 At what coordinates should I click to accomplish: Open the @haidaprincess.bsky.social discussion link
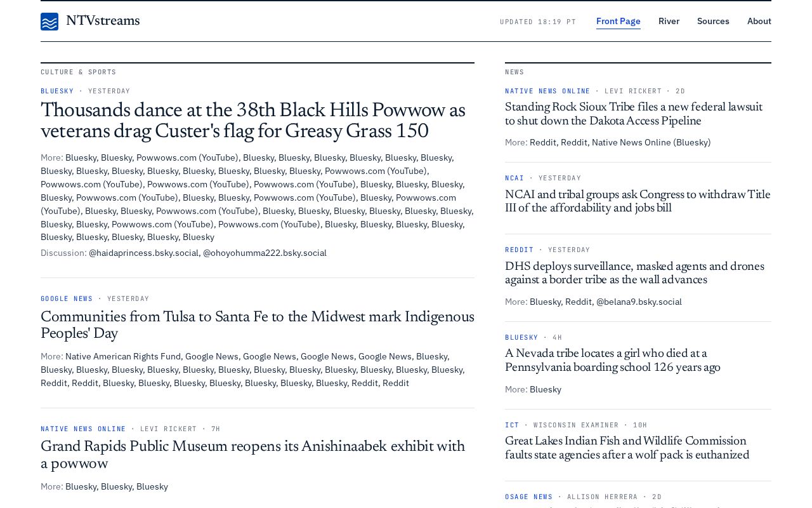143,253
